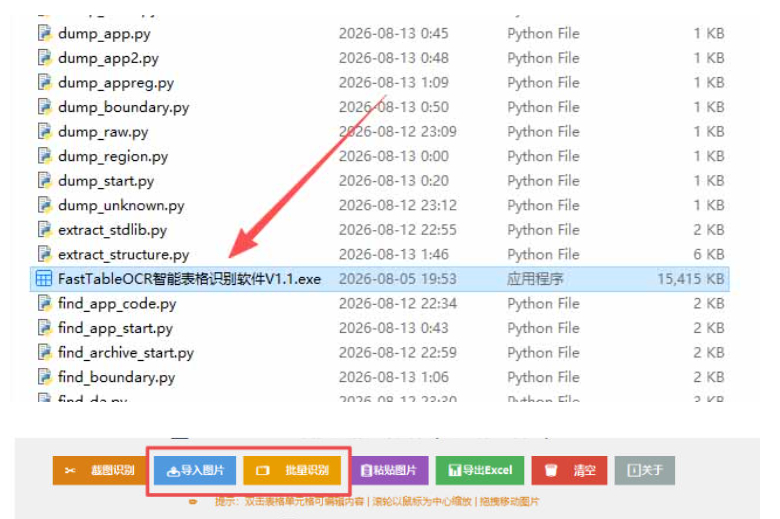
Task: Click the FastTableOCR exe table icon
Action: point(44,279)
